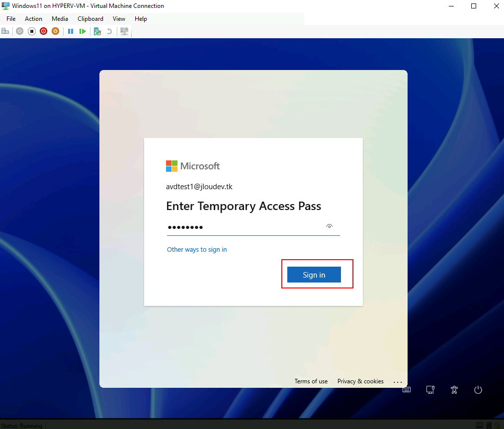Click Other ways to sign in
504x429 pixels.
coord(197,249)
